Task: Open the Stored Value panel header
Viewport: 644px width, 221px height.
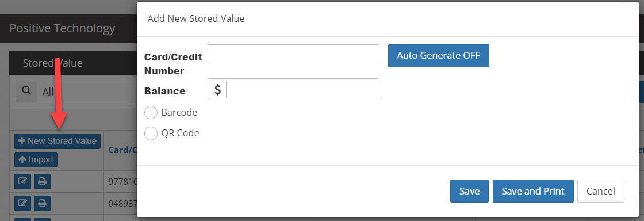Action: (52, 63)
